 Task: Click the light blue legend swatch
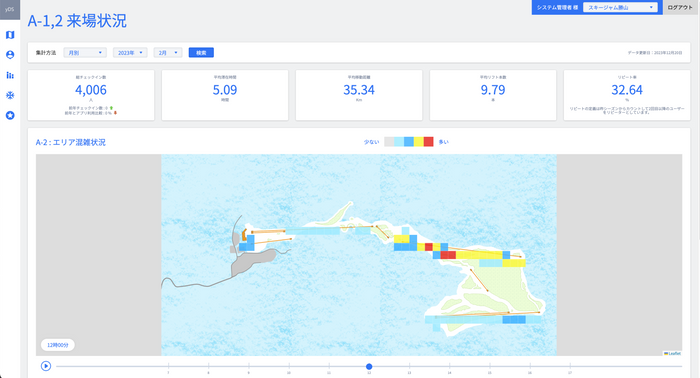click(x=399, y=142)
